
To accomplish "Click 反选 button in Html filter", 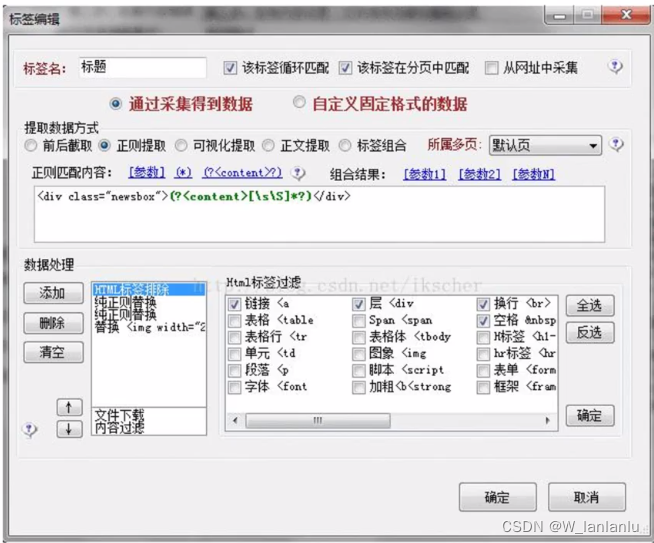I will (x=590, y=332).
